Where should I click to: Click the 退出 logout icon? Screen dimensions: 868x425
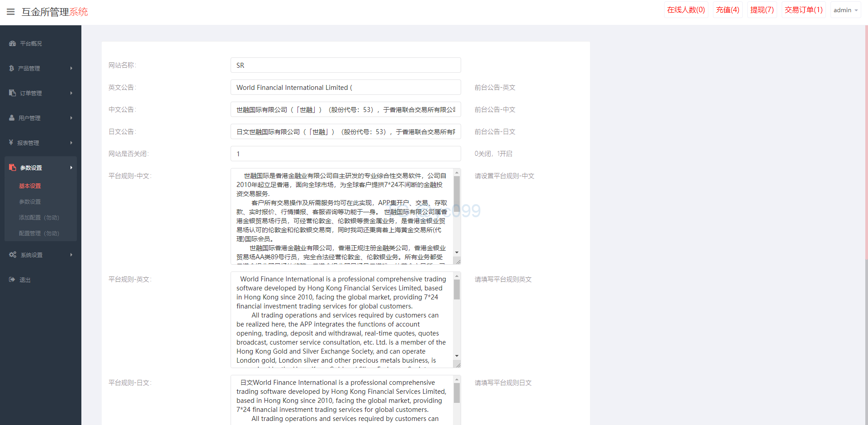[x=12, y=280]
